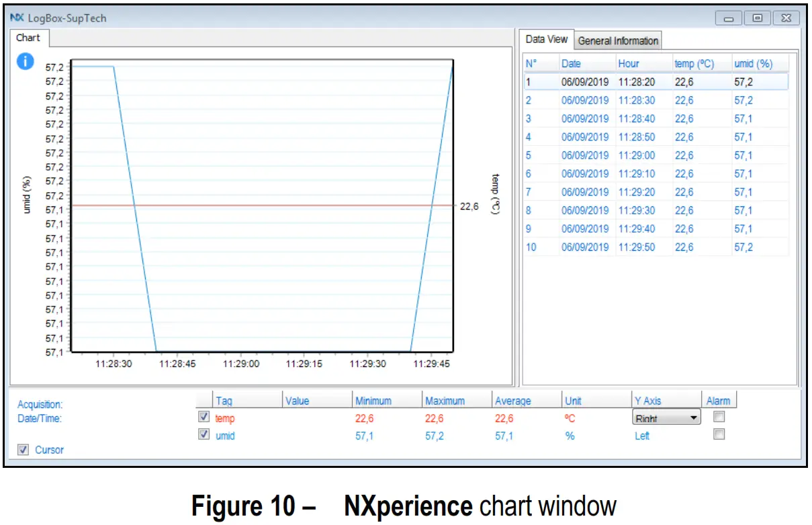Select the Data View tab
Image resolution: width=812 pixels, height=525 pixels.
[x=547, y=39]
